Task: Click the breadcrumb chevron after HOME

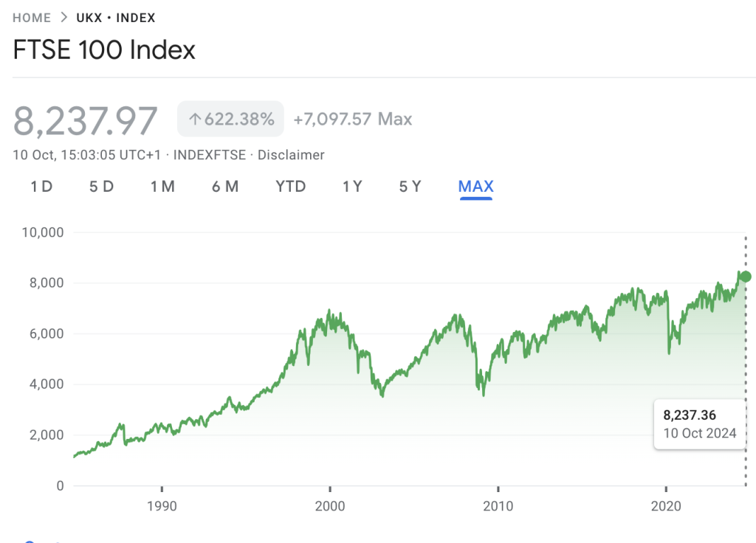Action: click(x=63, y=18)
